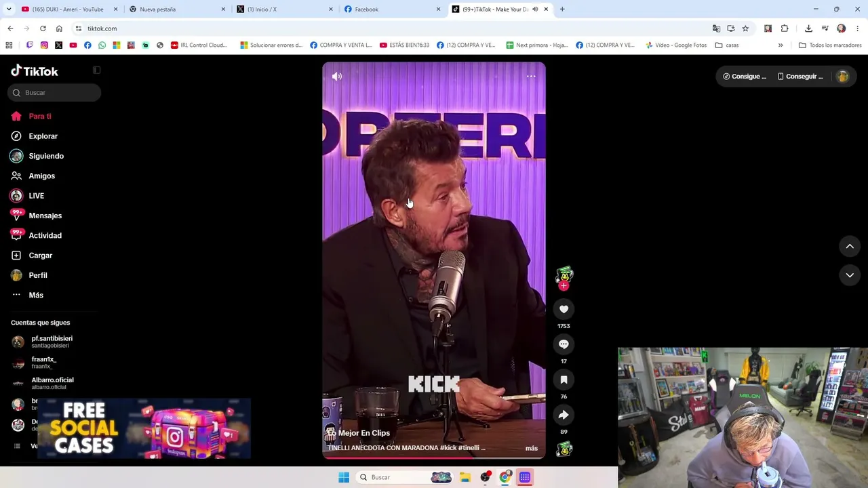Open the casas bookmark folder
This screenshot has height=488, width=868.
[x=727, y=45]
